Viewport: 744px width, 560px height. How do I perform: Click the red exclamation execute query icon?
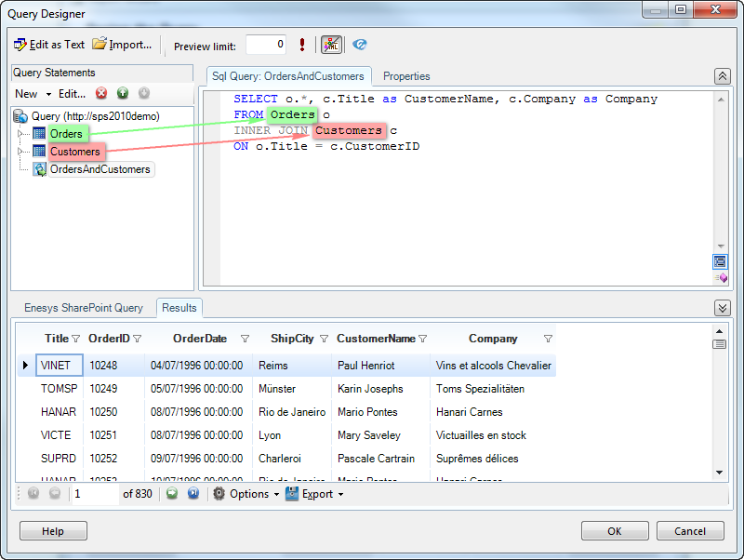pos(302,45)
